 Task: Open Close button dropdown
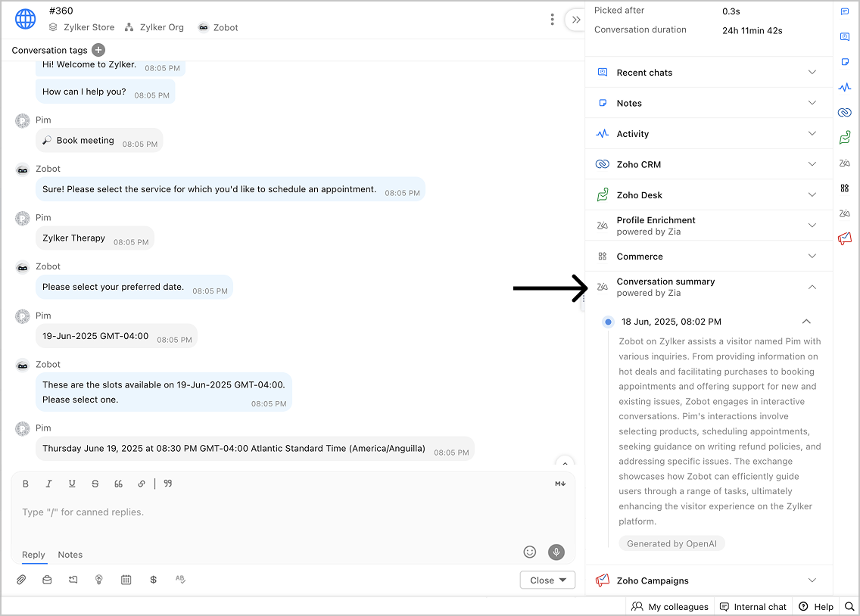pyautogui.click(x=547, y=580)
